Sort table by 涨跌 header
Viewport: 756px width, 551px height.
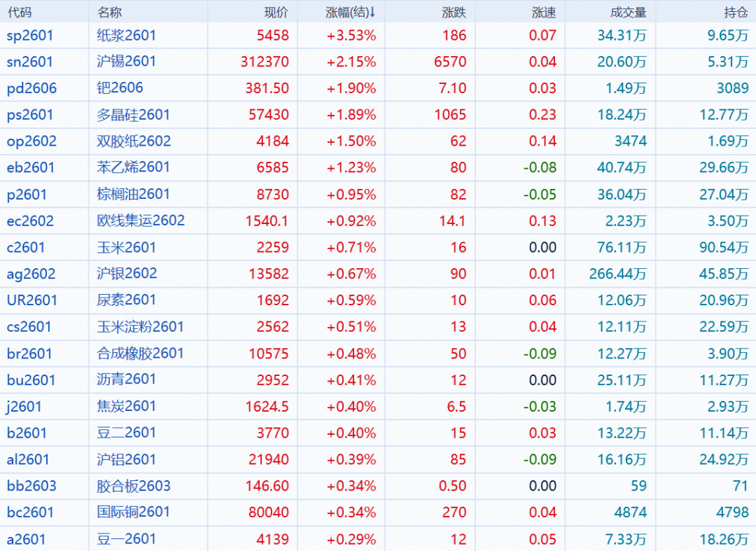pyautogui.click(x=454, y=12)
